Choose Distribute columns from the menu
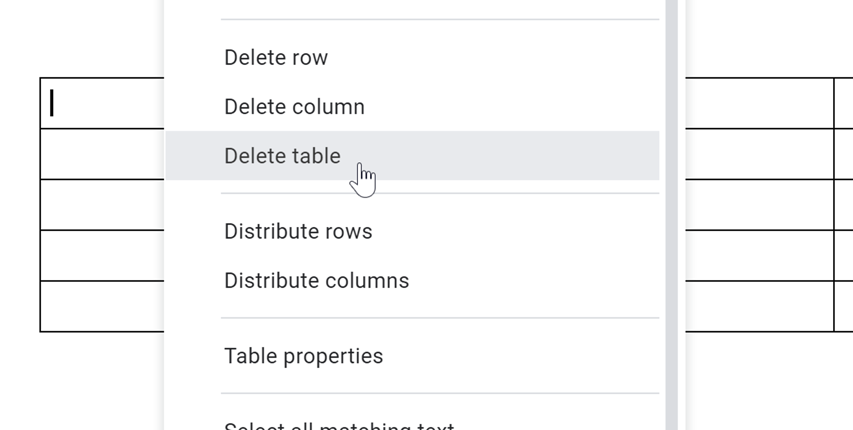This screenshot has height=430, width=853. point(316,281)
